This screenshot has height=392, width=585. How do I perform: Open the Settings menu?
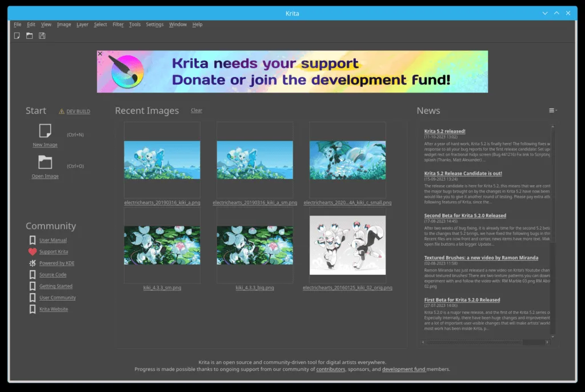tap(154, 25)
